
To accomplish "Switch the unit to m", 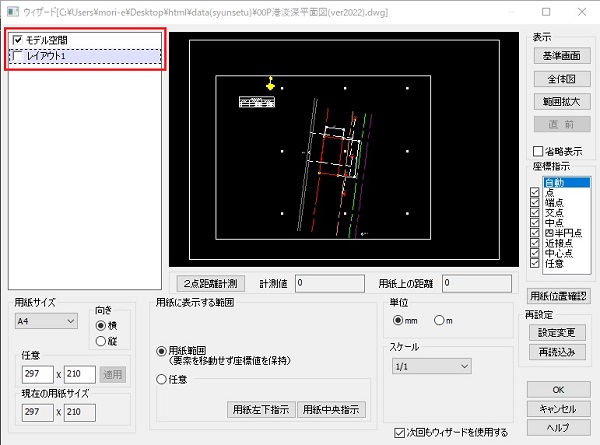I will point(439,321).
